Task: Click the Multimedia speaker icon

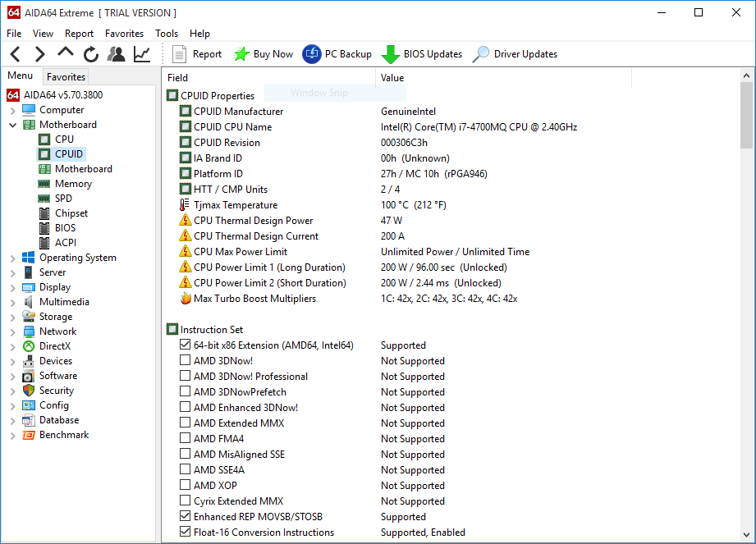Action: (x=29, y=302)
